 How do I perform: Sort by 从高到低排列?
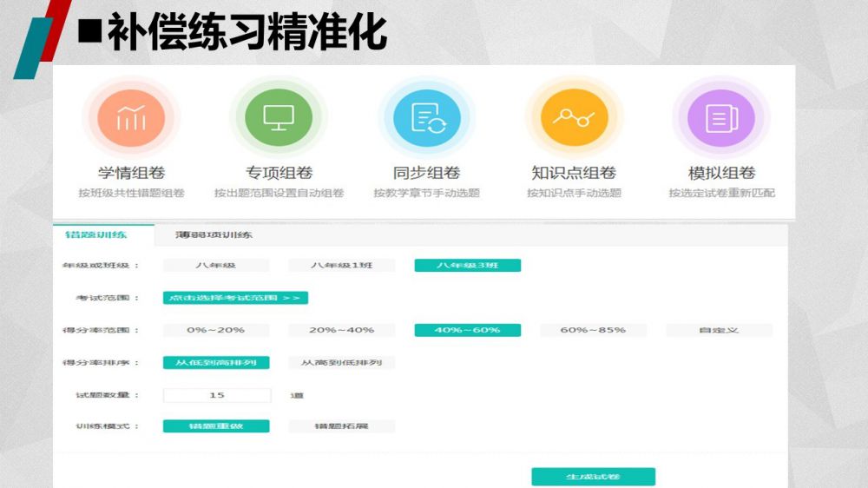342,362
